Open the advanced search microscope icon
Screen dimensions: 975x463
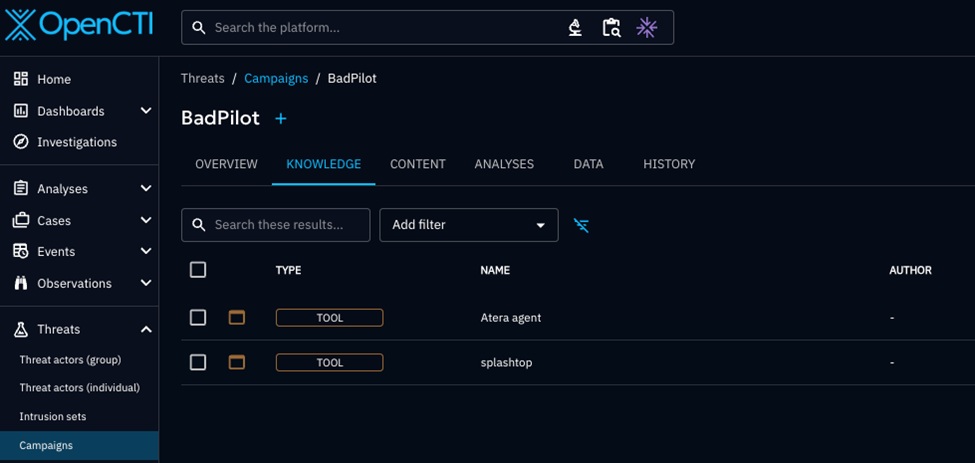(576, 27)
